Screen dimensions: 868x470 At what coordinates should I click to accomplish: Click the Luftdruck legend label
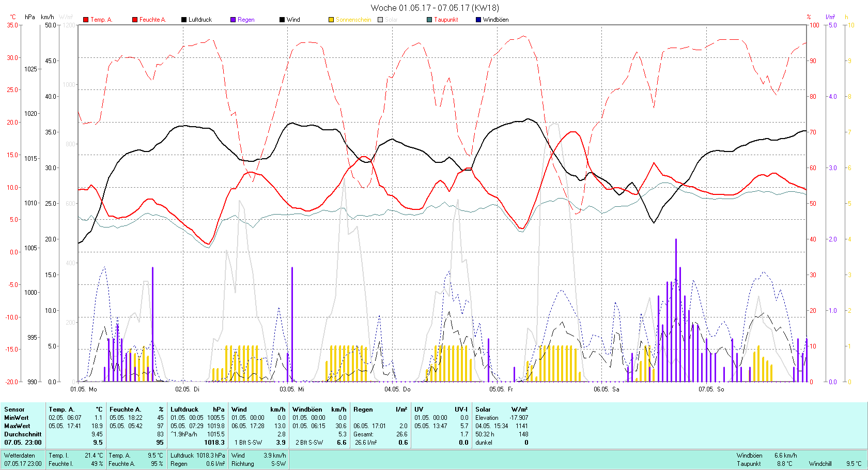200,20
